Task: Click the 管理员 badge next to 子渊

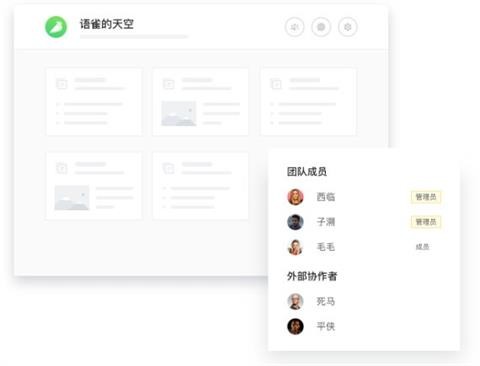Action: click(x=426, y=222)
